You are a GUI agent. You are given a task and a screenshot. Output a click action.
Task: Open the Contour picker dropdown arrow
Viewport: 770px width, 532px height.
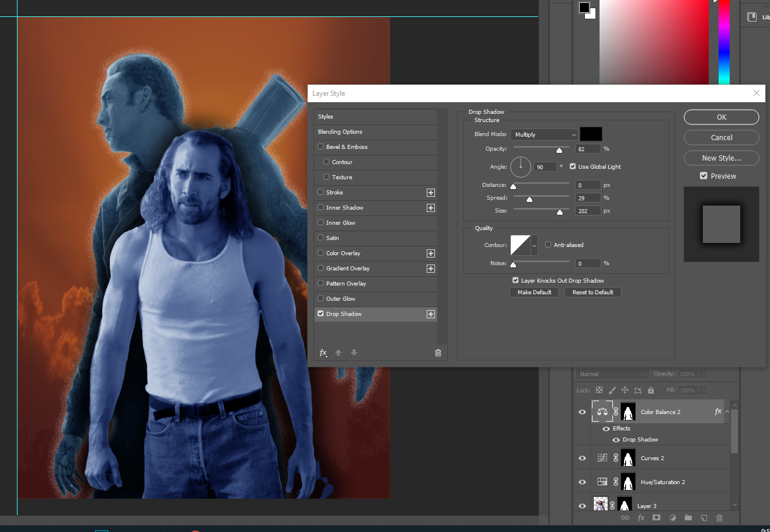point(534,245)
